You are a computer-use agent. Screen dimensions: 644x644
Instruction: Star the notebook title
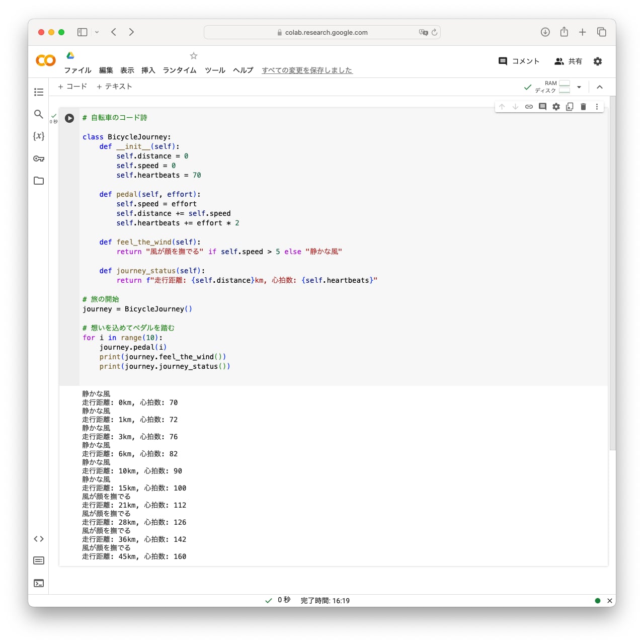point(194,56)
